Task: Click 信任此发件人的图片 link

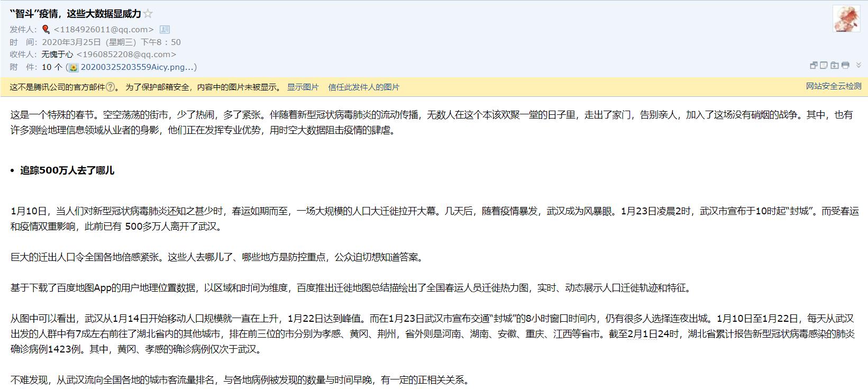Action: 363,87
